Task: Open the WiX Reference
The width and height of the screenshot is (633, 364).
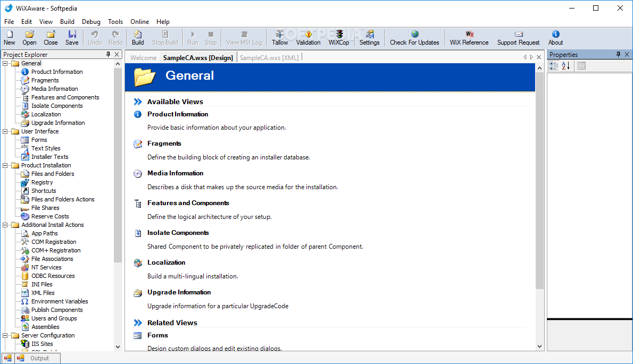Action: (469, 38)
